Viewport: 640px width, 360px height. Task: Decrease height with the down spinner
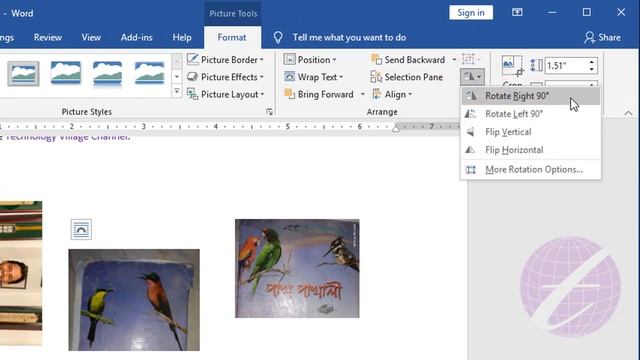point(592,70)
